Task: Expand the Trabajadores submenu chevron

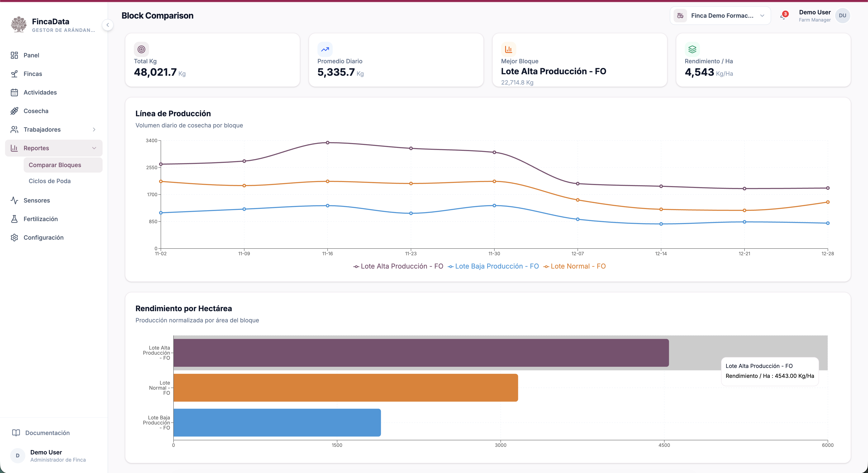Action: pyautogui.click(x=94, y=130)
